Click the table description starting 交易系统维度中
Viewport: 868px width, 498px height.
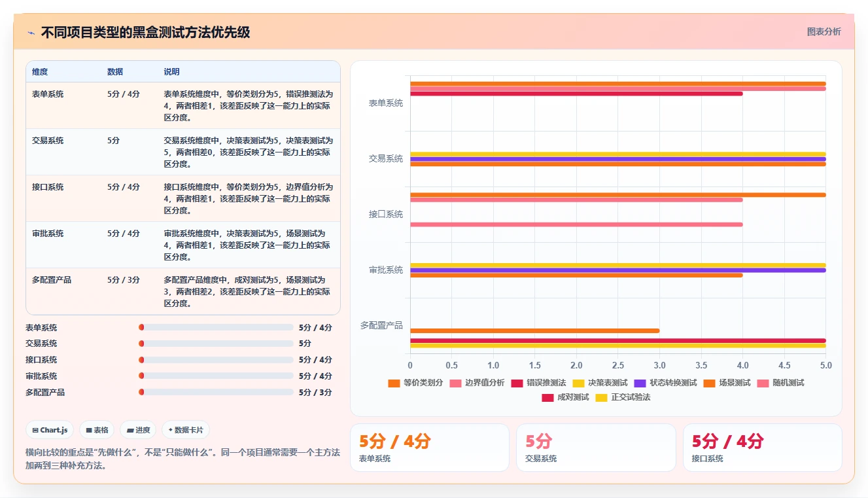pos(249,152)
